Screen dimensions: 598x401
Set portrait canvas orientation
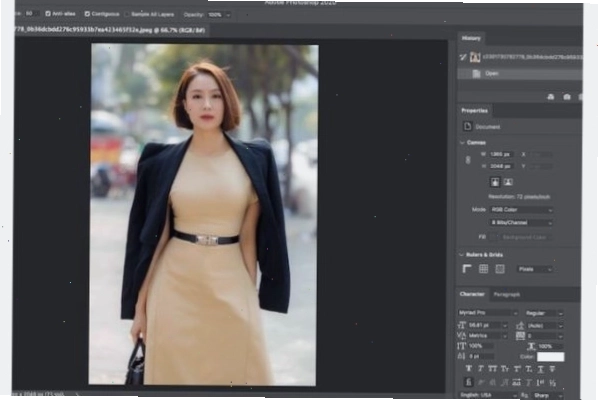pos(495,182)
